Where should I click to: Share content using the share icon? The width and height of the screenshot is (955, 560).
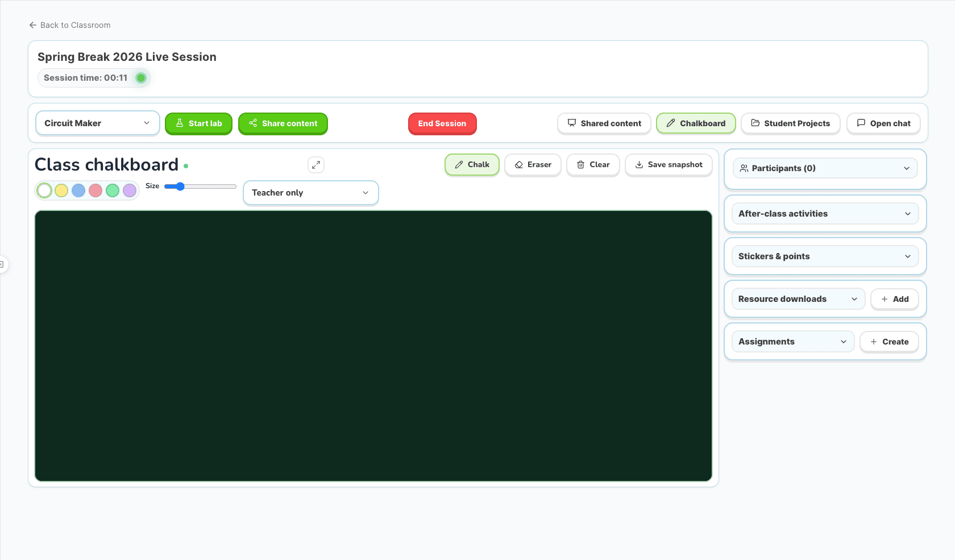(x=283, y=123)
